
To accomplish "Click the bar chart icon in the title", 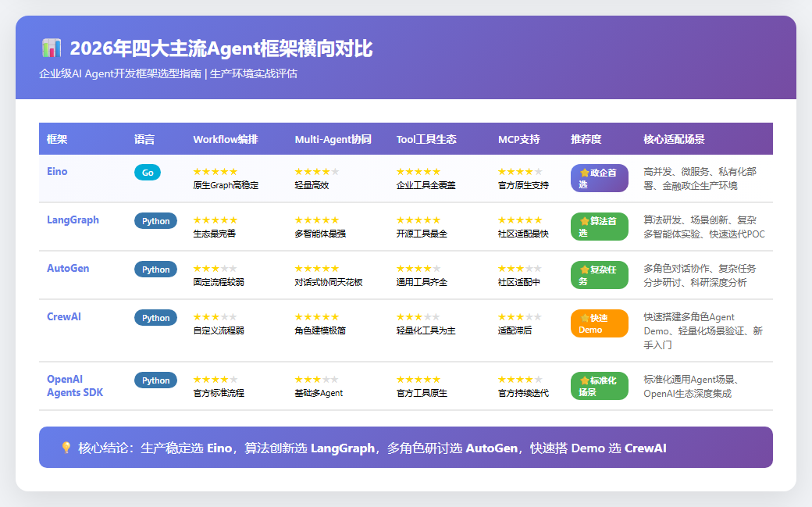I will [x=52, y=48].
